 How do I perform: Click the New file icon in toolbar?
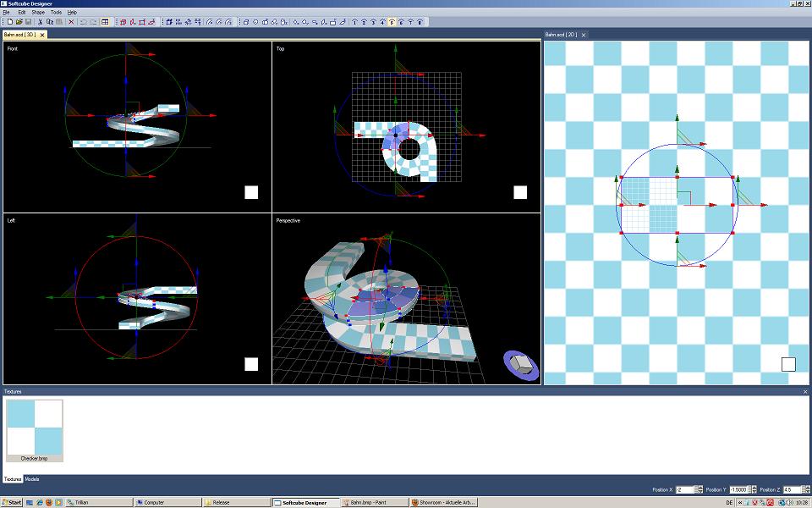pyautogui.click(x=9, y=22)
